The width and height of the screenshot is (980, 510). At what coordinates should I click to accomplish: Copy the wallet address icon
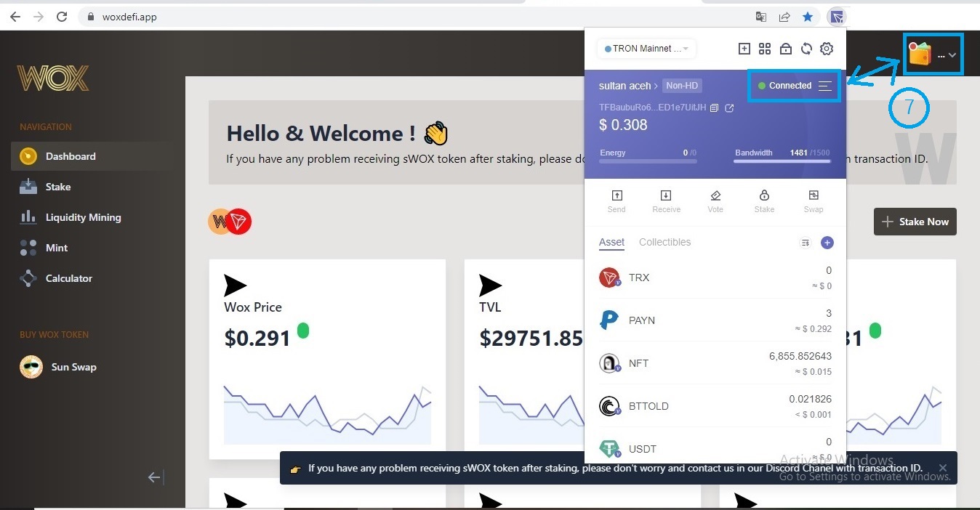click(x=714, y=108)
